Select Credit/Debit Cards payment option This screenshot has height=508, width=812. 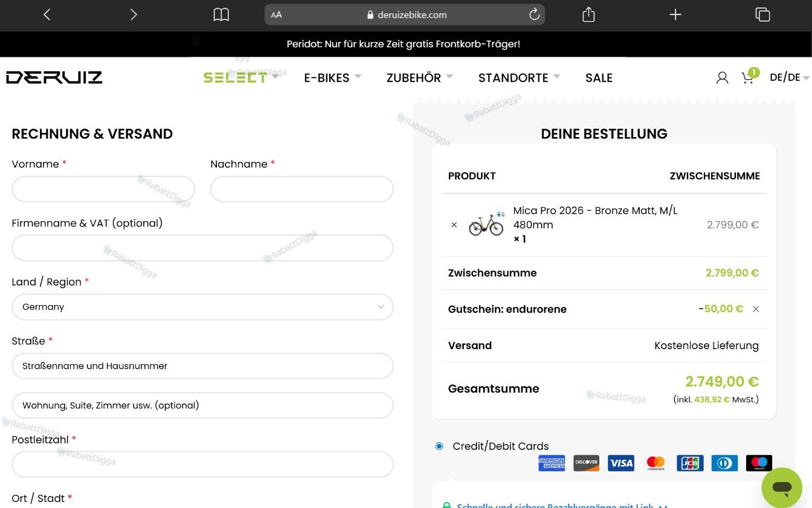[x=439, y=446]
